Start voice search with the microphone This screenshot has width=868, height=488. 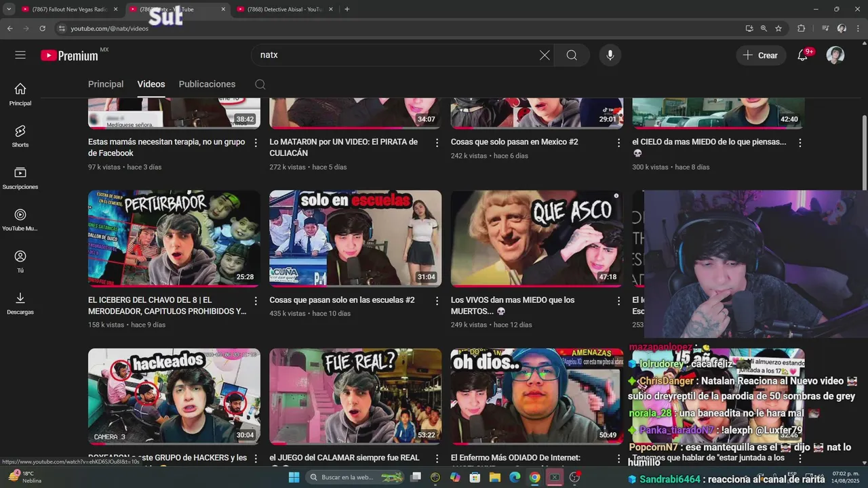coord(610,55)
